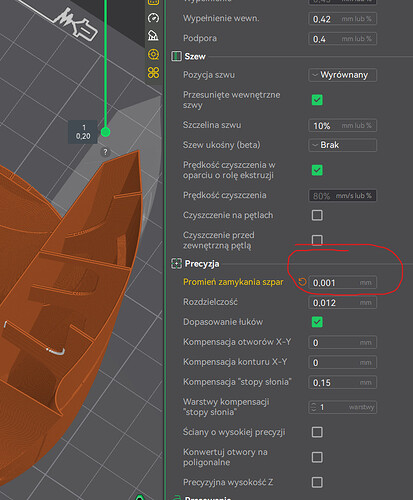This screenshot has width=413, height=500.
Task: Click the Precyzja section icon
Action: tap(176, 263)
